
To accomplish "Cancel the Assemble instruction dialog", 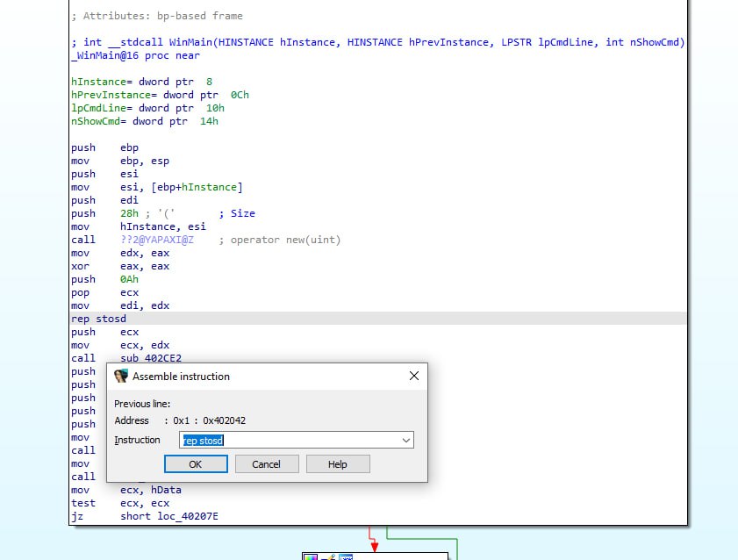I will pos(267,464).
